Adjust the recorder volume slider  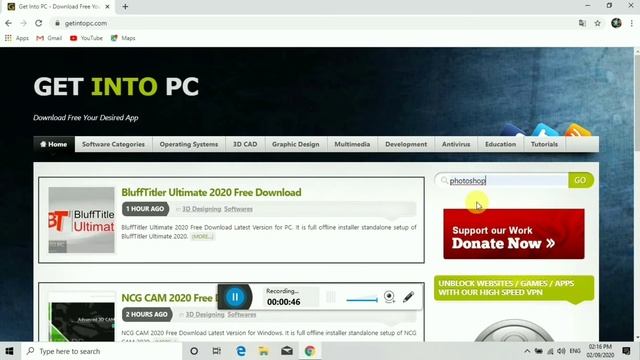362,300
